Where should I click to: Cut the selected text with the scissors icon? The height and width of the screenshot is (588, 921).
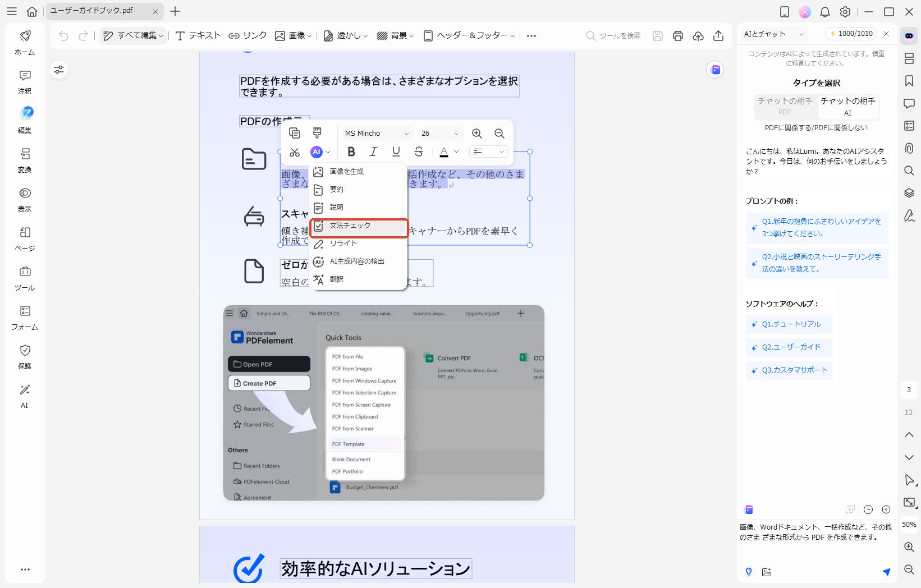coord(295,151)
